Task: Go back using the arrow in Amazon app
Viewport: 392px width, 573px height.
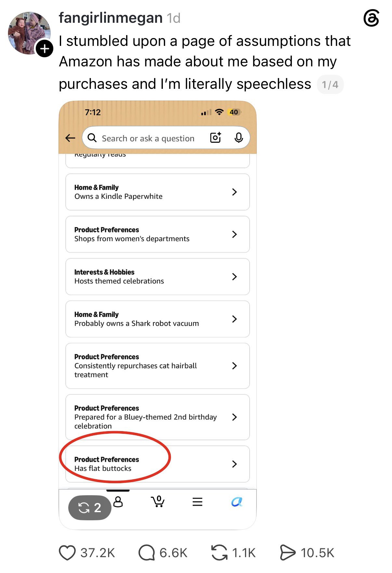Action: tap(70, 138)
